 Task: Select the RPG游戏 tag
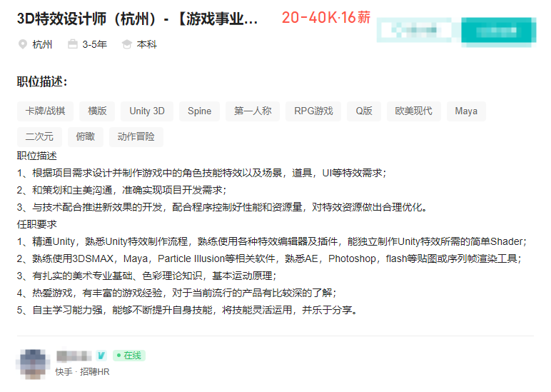[313, 111]
